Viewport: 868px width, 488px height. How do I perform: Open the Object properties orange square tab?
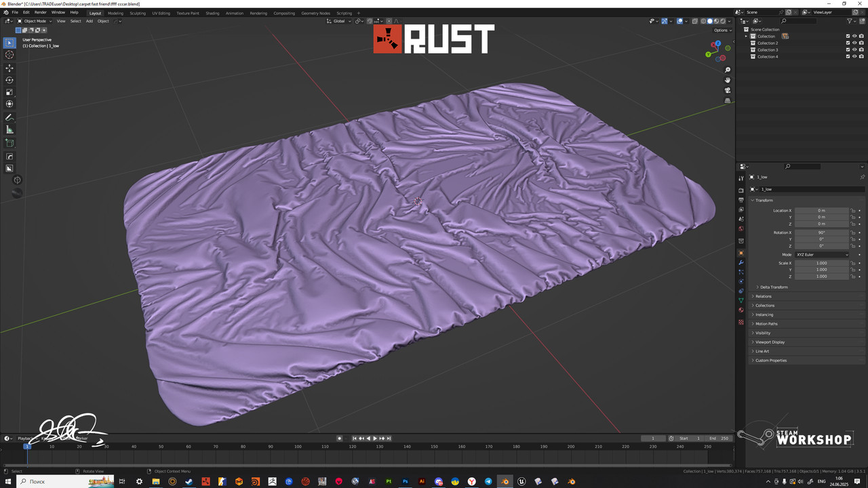pyautogui.click(x=741, y=253)
